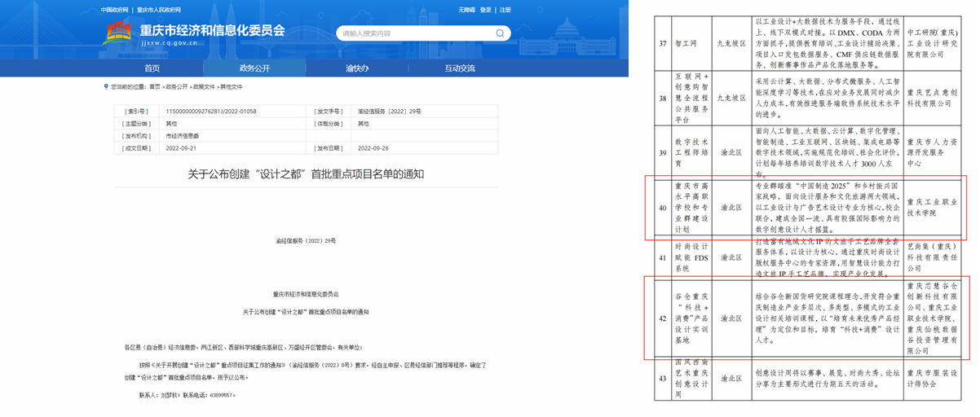Open the 中国政府网 top link
Viewport: 980px width, 417px height.
coord(115,10)
